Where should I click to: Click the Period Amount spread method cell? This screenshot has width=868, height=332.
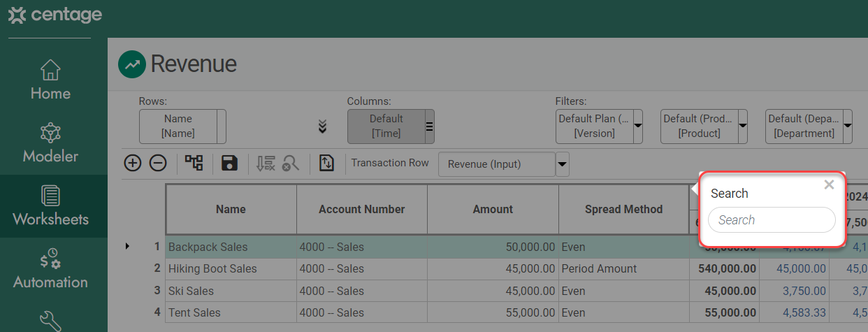click(x=623, y=268)
